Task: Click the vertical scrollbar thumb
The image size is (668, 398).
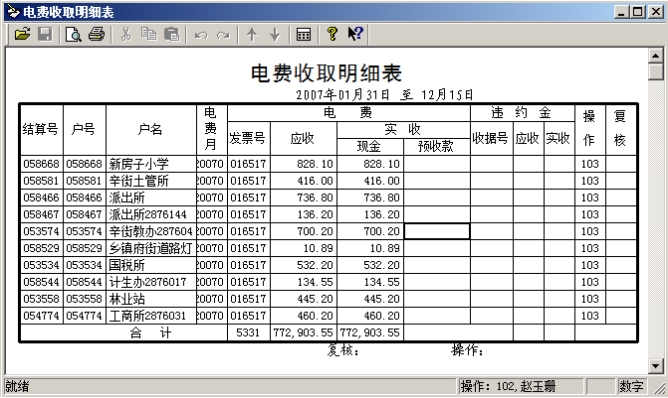Action: 656,71
